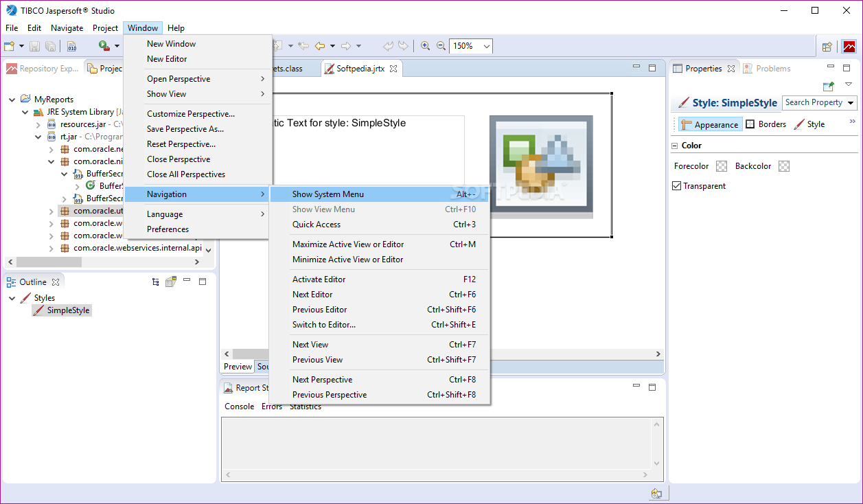Image resolution: width=863 pixels, height=504 pixels.
Task: Click the yellow Back arrow toolbar icon
Action: click(320, 46)
